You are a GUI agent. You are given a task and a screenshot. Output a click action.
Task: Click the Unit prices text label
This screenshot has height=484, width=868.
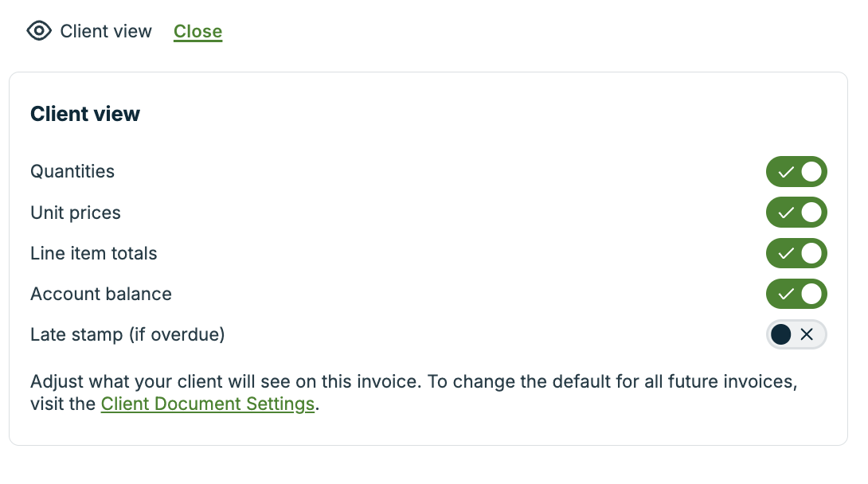click(76, 213)
